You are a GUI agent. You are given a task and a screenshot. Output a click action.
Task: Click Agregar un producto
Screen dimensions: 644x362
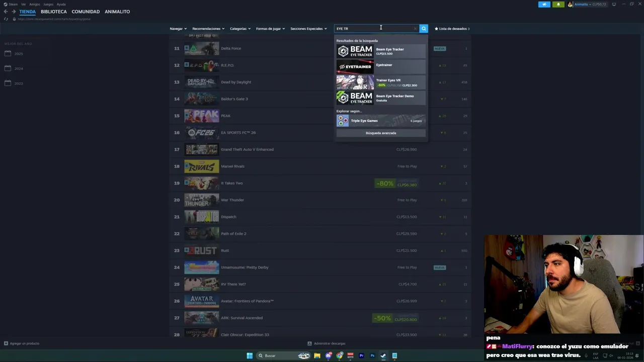[x=22, y=343]
